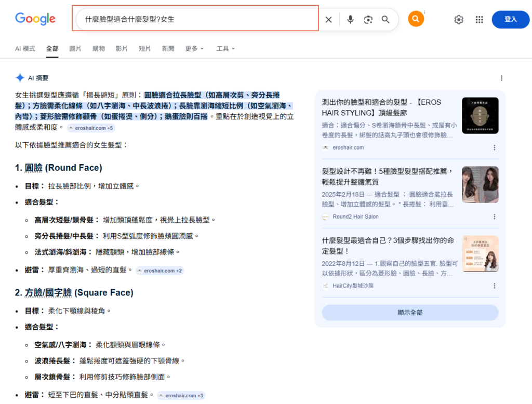Open options for Round2 Hair Salon card
532x404 pixels.
pyautogui.click(x=495, y=217)
